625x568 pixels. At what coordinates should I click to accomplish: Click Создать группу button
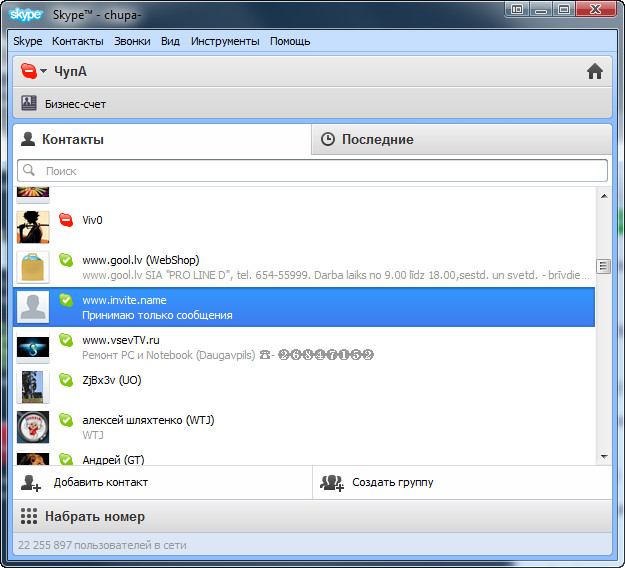click(462, 482)
